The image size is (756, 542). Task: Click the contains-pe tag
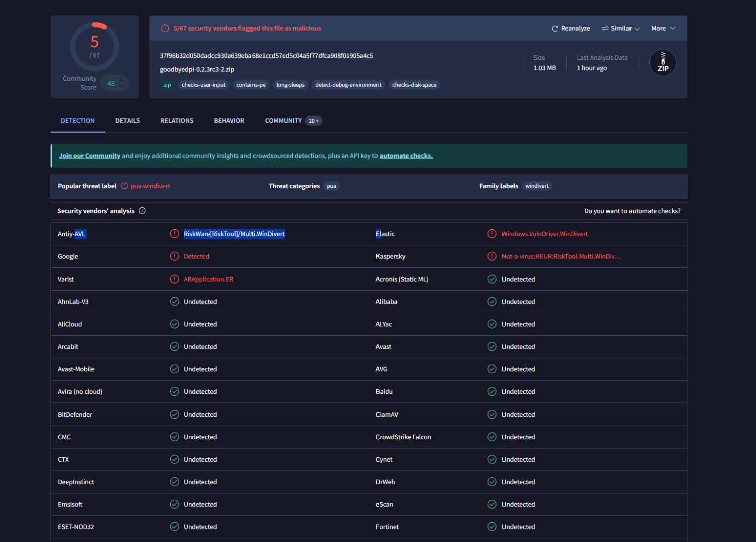tap(251, 85)
